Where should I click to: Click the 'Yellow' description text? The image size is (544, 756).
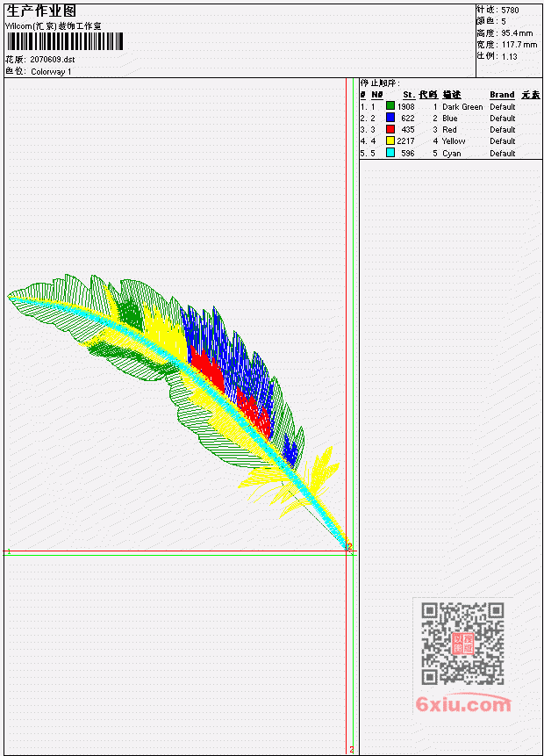(x=454, y=141)
